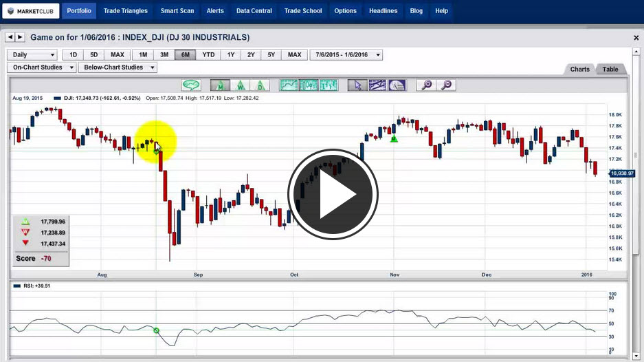Open the Trade Triangles menu

(126, 11)
